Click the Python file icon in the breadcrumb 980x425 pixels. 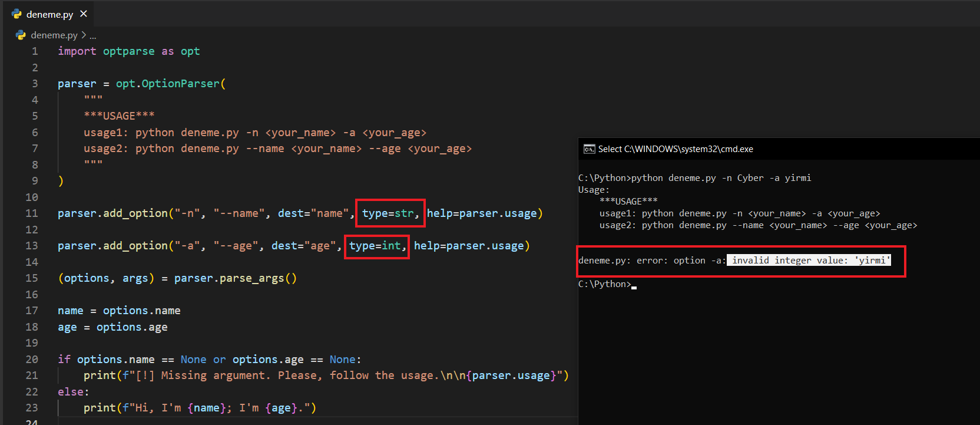[x=21, y=35]
